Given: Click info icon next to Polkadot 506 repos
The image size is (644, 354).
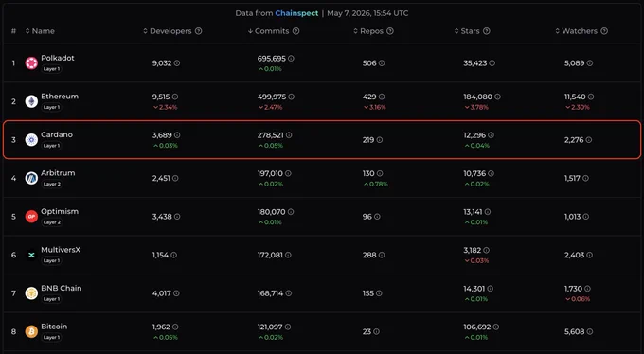Looking at the screenshot, I should tap(382, 63).
